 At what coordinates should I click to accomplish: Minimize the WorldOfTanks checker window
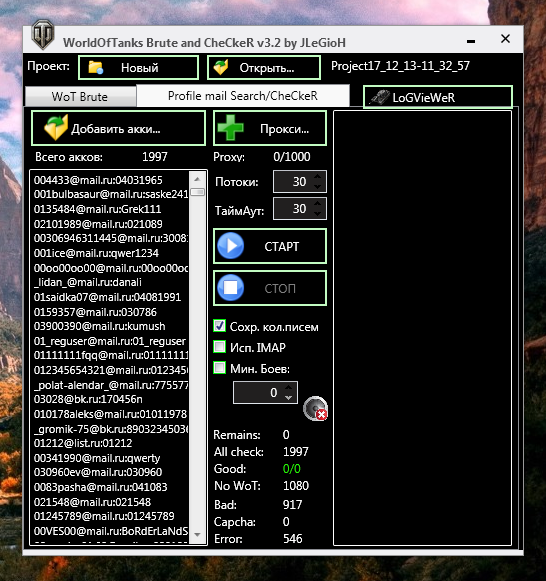(471, 41)
